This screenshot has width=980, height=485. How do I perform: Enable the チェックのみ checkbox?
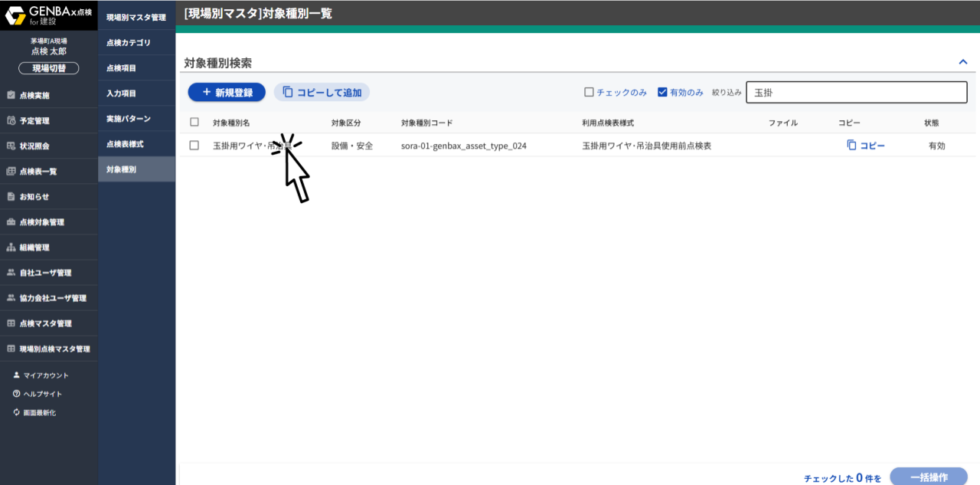[589, 92]
